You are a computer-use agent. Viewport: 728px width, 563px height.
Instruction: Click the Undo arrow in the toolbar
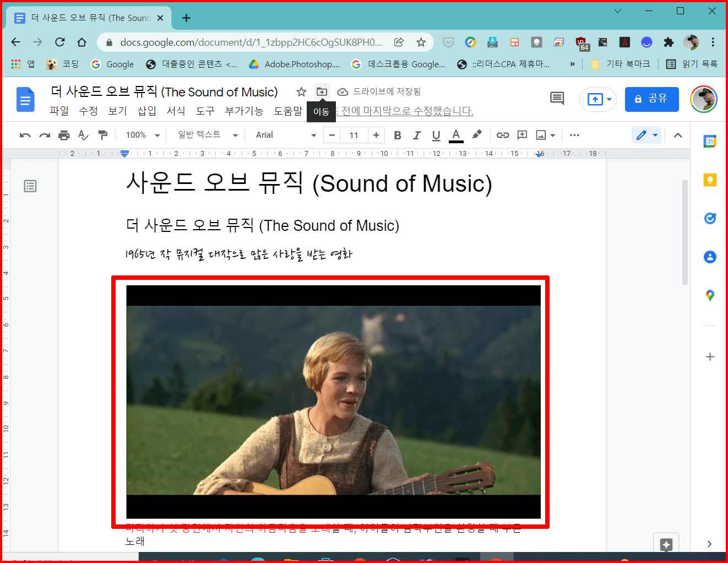tap(25, 135)
